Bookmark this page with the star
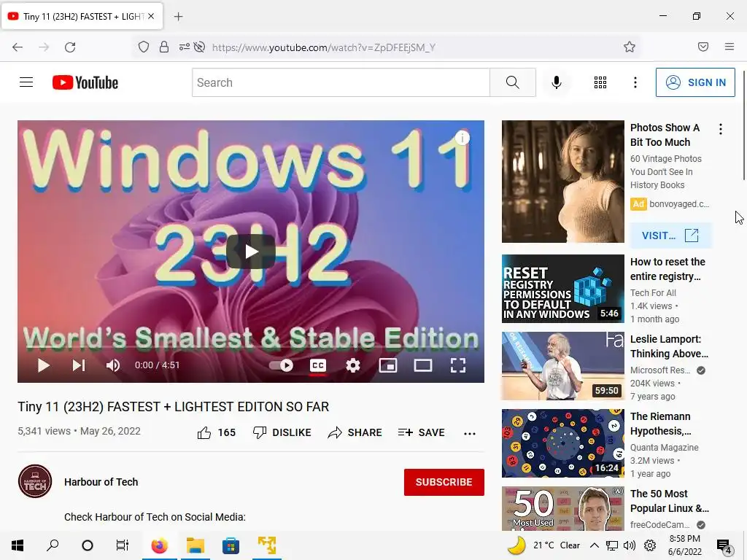The height and width of the screenshot is (560, 747). pyautogui.click(x=630, y=47)
